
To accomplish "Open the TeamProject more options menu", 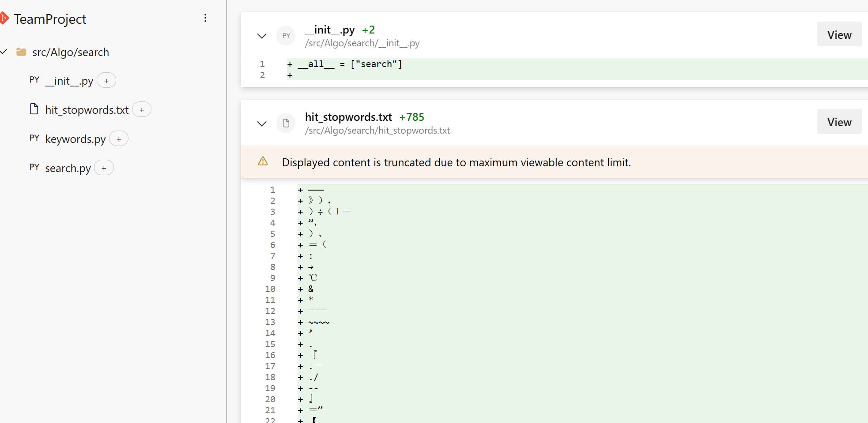I will click(x=205, y=18).
